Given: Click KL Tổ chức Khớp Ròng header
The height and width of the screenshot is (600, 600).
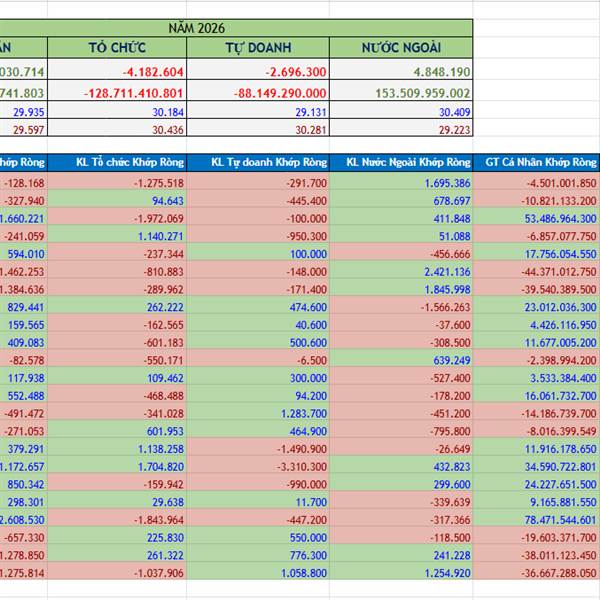Looking at the screenshot, I should (117, 163).
